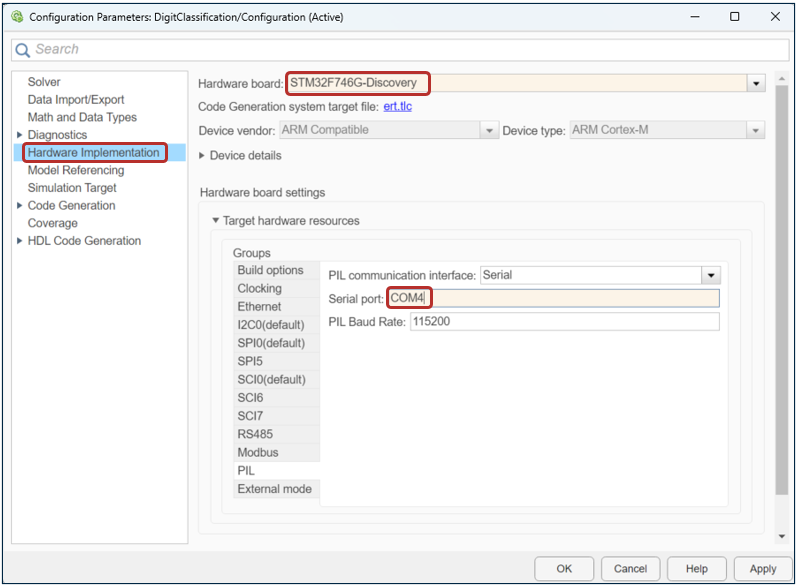Click the PIL Baud Rate field
The height and width of the screenshot is (585, 796).
coord(564,321)
